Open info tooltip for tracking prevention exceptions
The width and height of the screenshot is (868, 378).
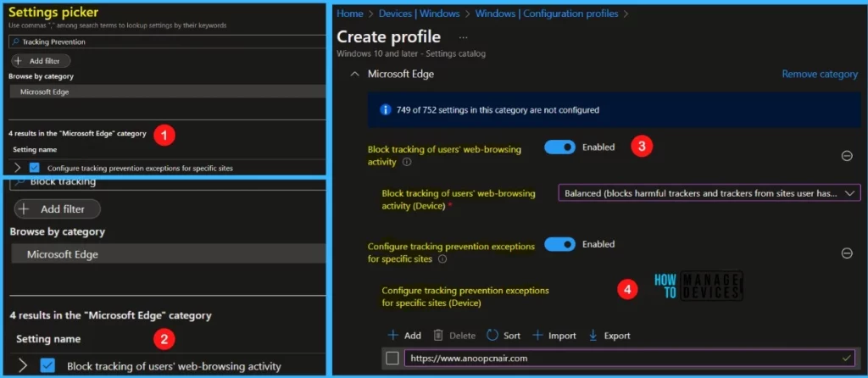(442, 258)
